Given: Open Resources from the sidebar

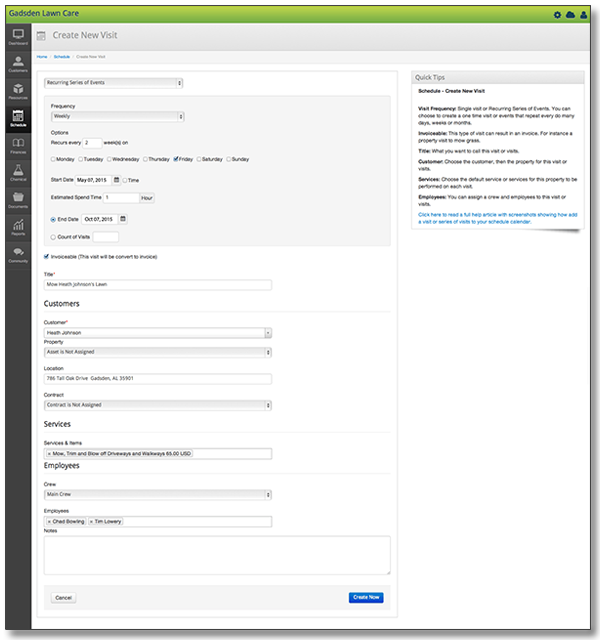Looking at the screenshot, I should pos(17,91).
